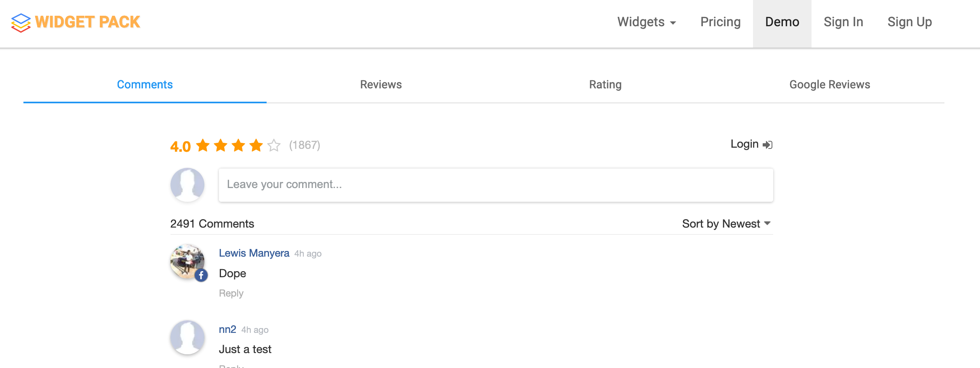980x368 pixels.
Task: Select the Google Reviews tab
Action: [830, 85]
